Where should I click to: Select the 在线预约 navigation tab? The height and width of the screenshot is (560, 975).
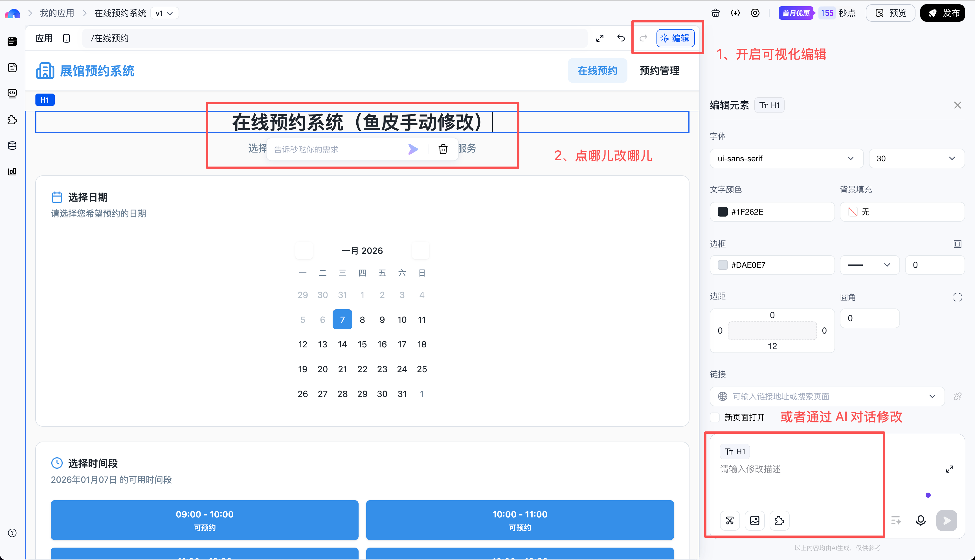click(597, 70)
